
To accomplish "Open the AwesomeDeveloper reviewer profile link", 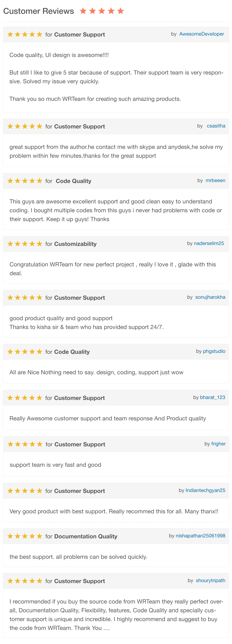I will (201, 34).
